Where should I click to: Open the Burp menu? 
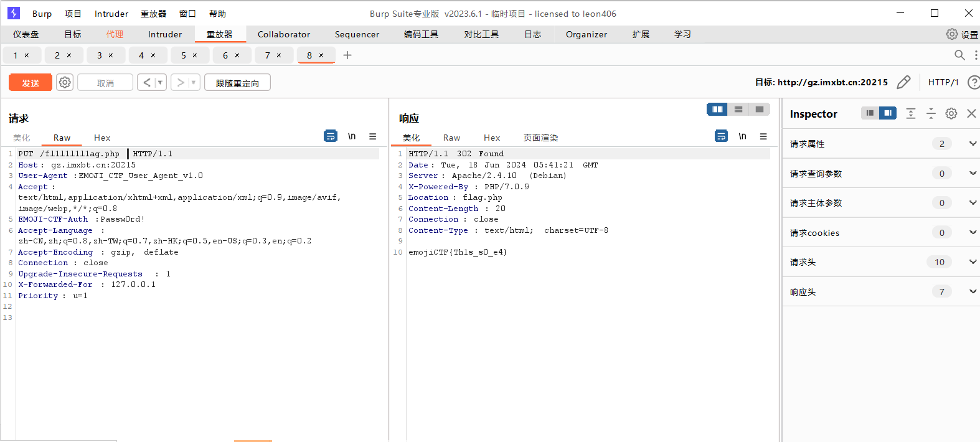point(42,14)
